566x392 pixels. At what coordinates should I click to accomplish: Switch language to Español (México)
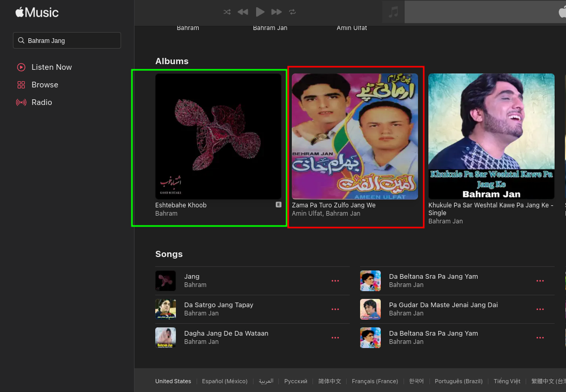pos(225,381)
